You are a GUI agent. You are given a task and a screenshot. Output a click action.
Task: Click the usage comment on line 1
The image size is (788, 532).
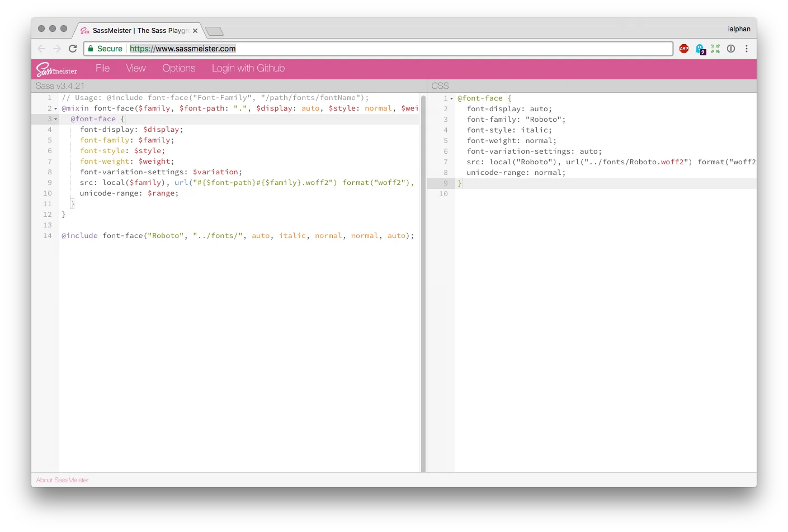215,98
